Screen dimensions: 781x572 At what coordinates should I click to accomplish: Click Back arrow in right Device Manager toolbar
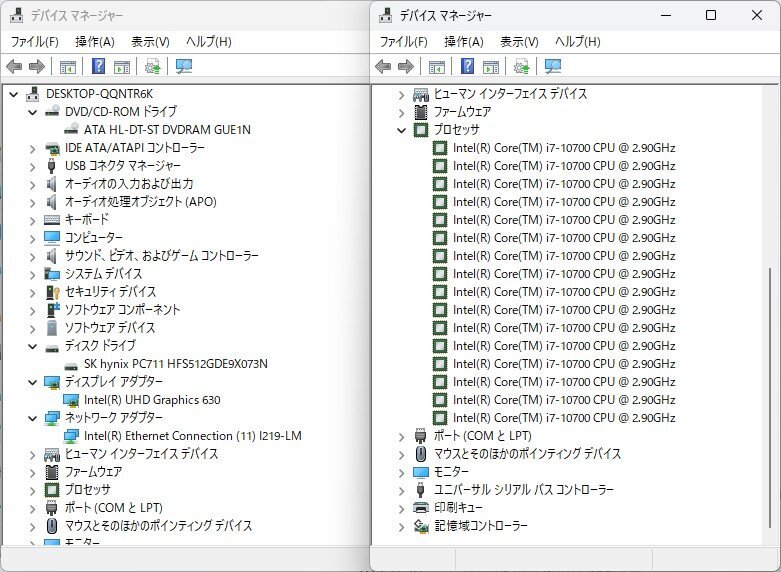click(x=383, y=66)
